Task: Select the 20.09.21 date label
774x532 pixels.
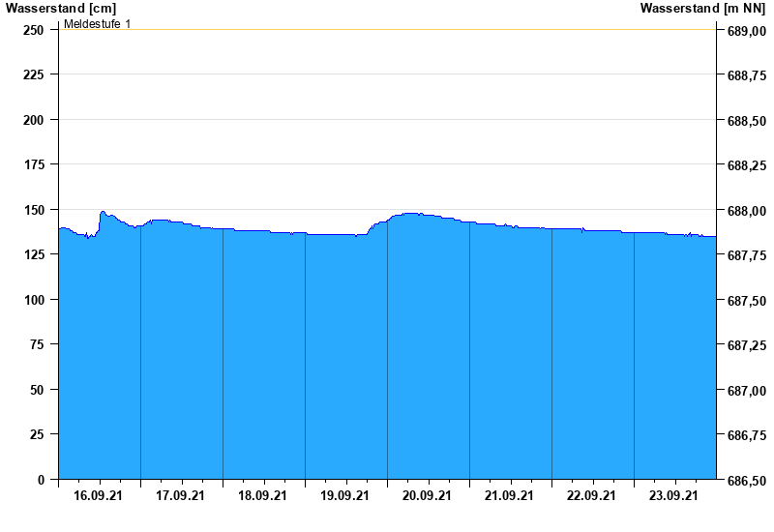Action: (x=428, y=496)
